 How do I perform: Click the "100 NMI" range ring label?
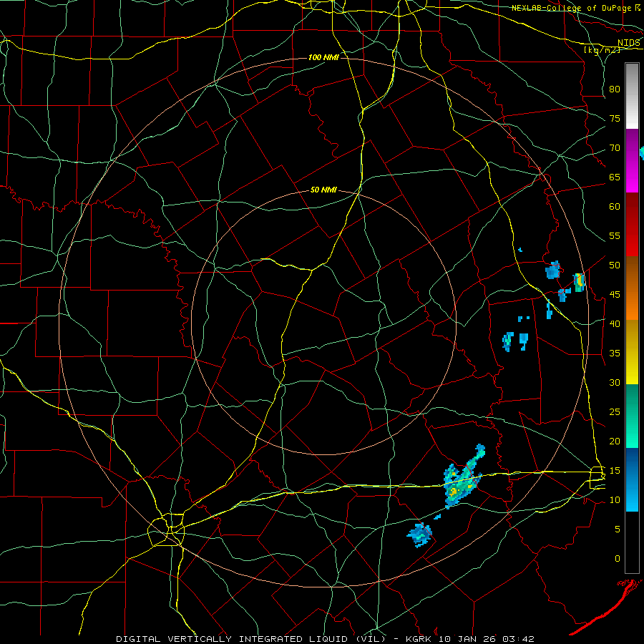coord(323,57)
